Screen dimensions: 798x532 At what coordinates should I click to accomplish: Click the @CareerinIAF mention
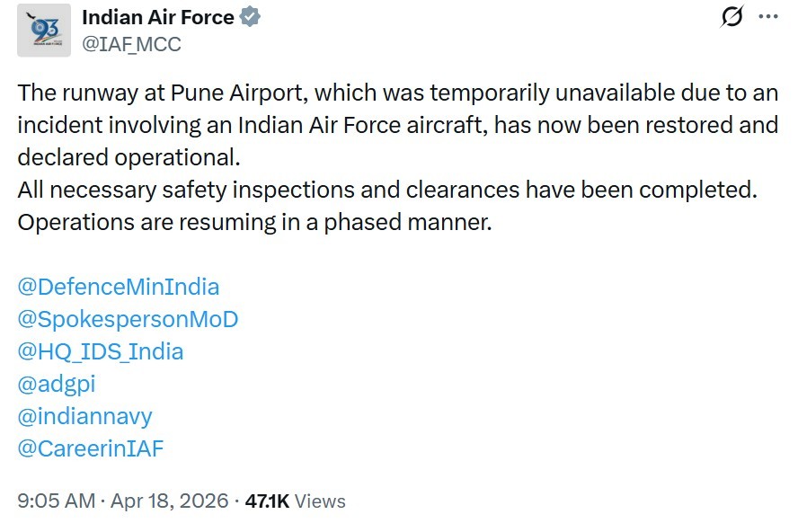[91, 448]
